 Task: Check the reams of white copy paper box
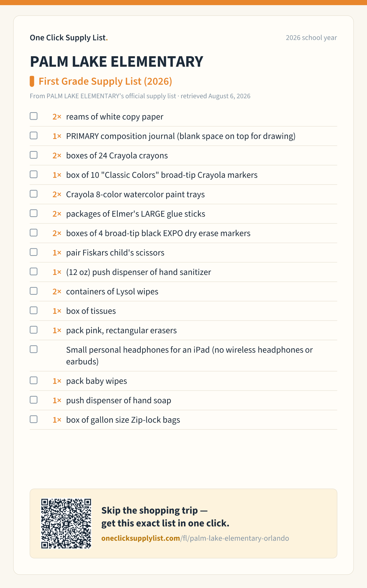click(34, 116)
